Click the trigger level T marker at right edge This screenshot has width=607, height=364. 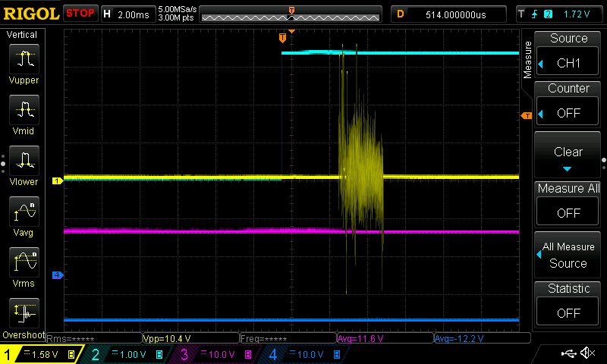click(527, 115)
